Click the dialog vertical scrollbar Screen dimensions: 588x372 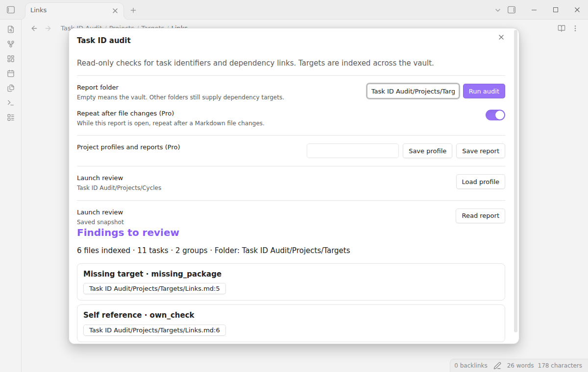point(515,181)
